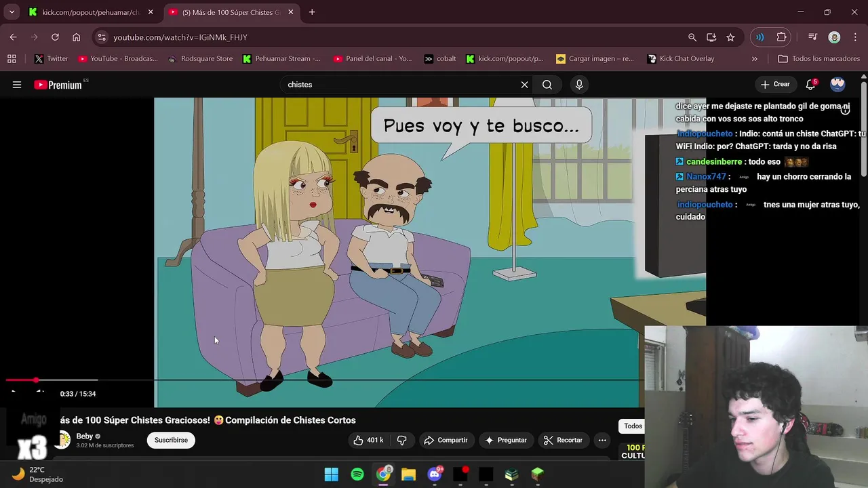Screen dimensions: 868x488
Task: Open the YouTube guide hamburger menu
Action: [17, 85]
